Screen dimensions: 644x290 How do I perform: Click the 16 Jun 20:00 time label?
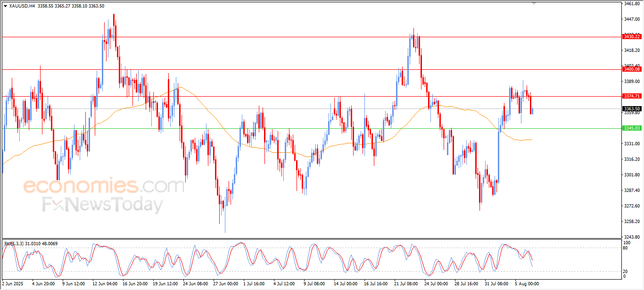pos(135,284)
